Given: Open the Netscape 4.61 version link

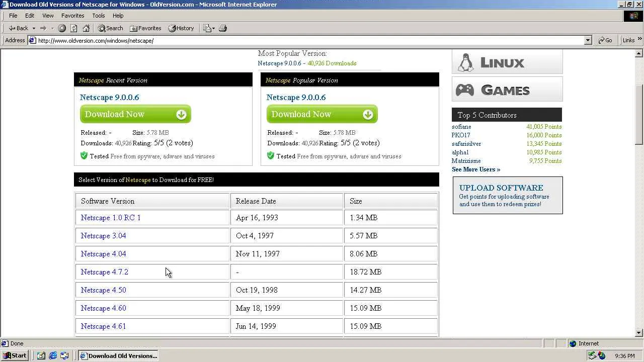Looking at the screenshot, I should [x=103, y=326].
